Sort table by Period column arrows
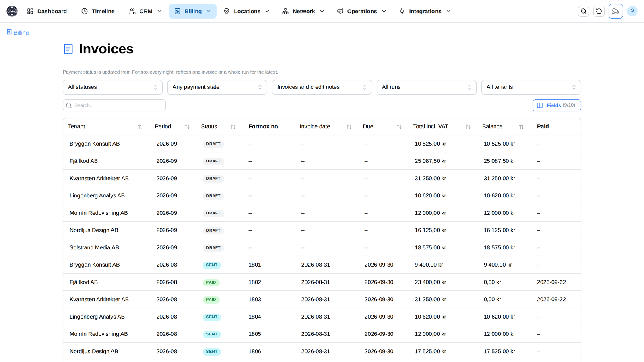Viewport: 644px width, 362px height. [187, 127]
